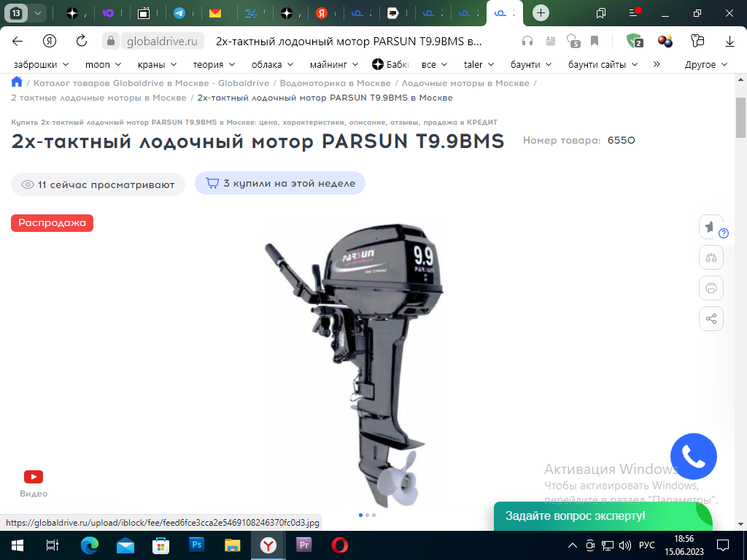Open Водомоторика в Москве breadcrumb
Image resolution: width=747 pixels, height=560 pixels.
point(335,83)
